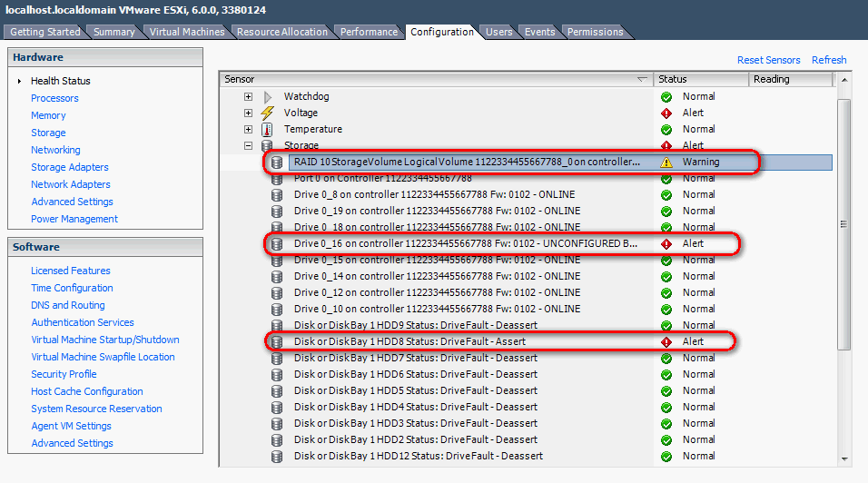Click the Reading column header
Viewport: 868px width, 483px height.
tap(791, 79)
